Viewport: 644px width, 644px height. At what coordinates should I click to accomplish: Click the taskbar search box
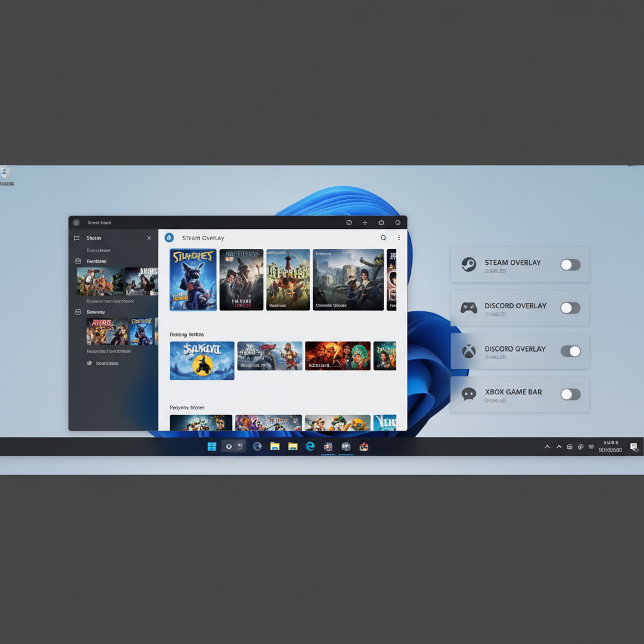pos(233,447)
